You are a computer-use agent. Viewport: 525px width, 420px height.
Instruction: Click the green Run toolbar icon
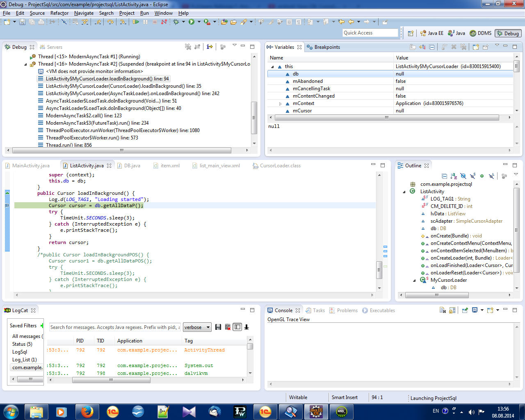pyautogui.click(x=192, y=22)
